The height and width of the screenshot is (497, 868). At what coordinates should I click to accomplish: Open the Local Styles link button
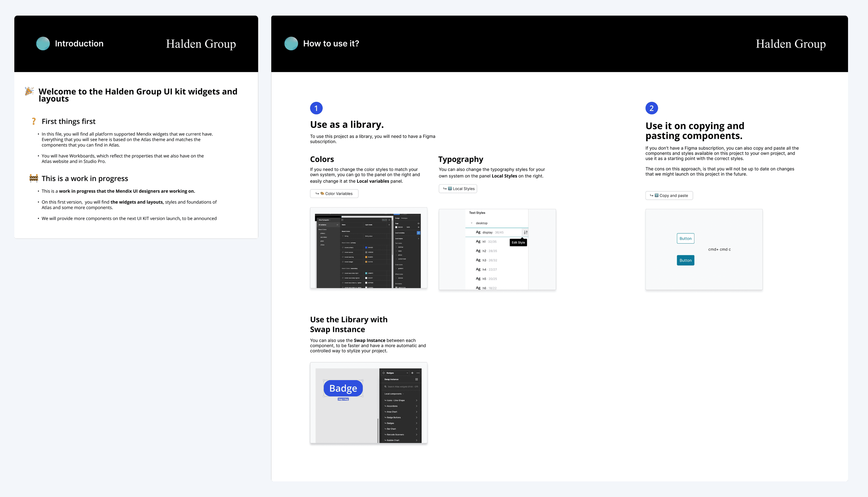click(458, 189)
